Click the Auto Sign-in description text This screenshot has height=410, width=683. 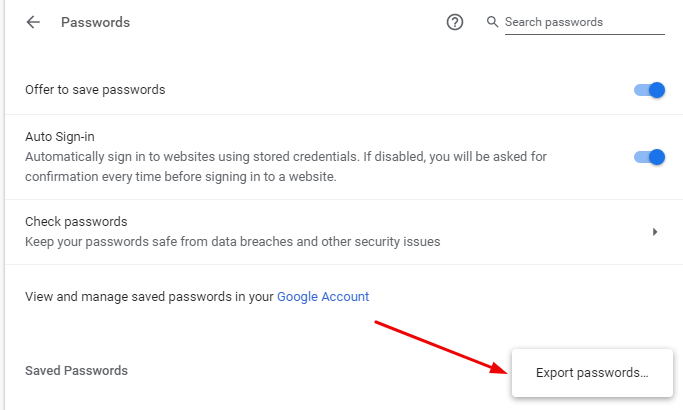tap(286, 167)
